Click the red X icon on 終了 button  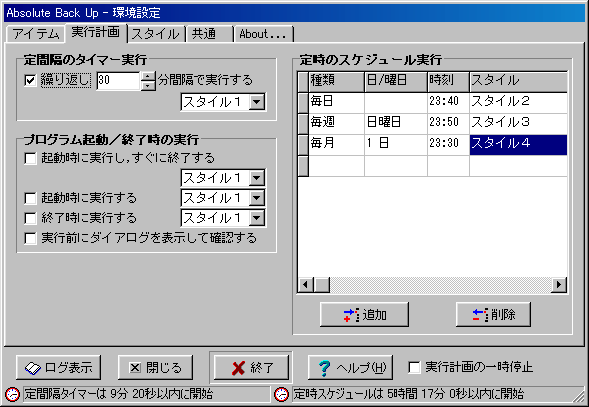(x=238, y=368)
